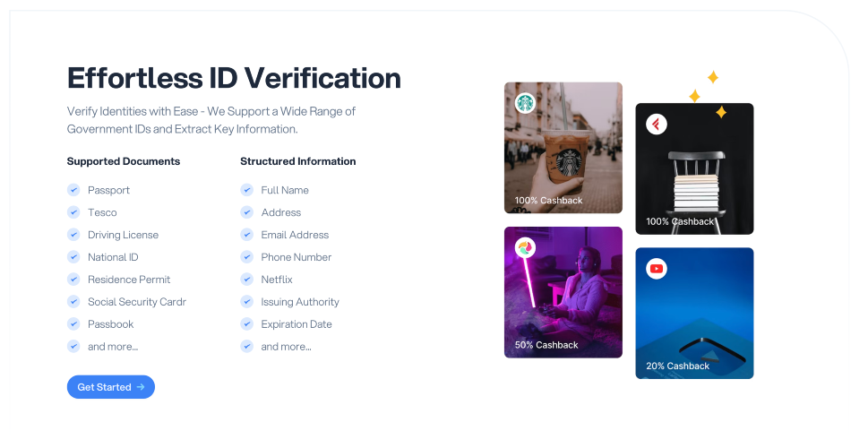Click the checkmark icon beside Netflix
Image resolution: width=868 pixels, height=448 pixels.
(247, 279)
